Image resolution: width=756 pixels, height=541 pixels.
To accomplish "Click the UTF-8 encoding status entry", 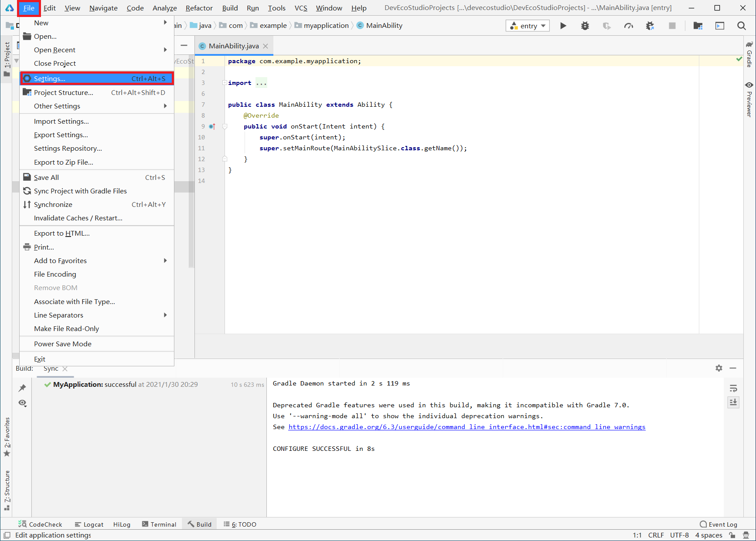I will [x=679, y=535].
